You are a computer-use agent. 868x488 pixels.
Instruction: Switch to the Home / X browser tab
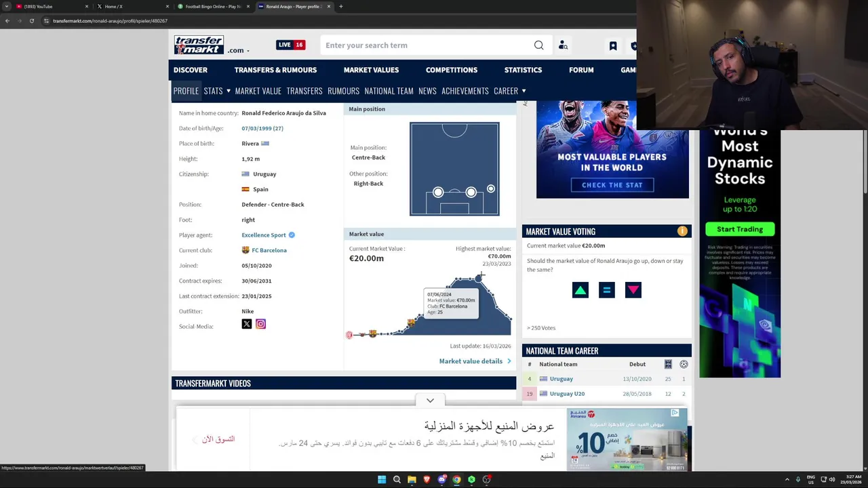point(132,6)
